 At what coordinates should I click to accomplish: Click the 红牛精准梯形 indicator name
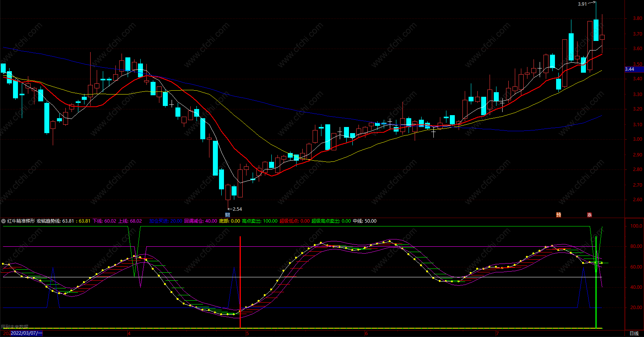coord(21,221)
